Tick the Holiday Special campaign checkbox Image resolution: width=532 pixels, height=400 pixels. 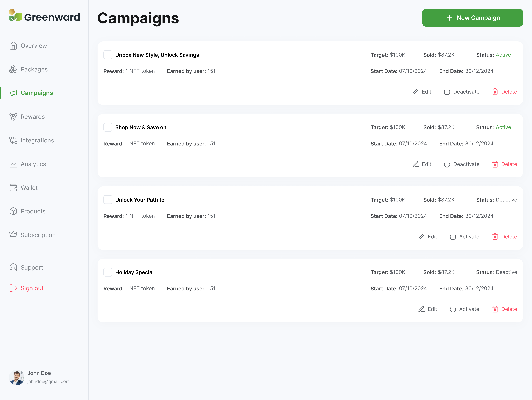click(108, 272)
